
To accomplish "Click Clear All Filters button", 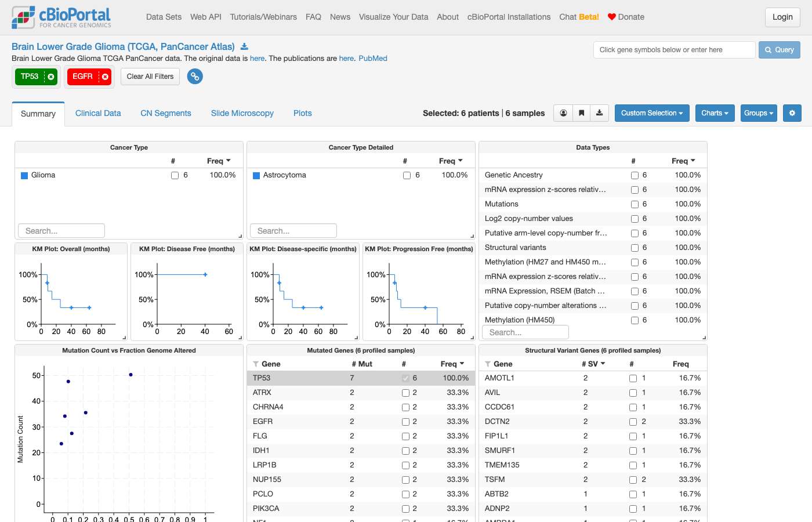I will coord(150,77).
